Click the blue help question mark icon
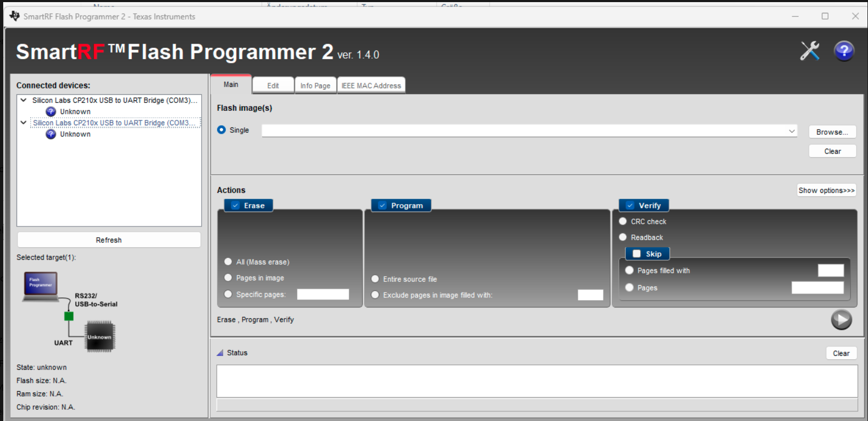868x421 pixels. click(x=843, y=51)
